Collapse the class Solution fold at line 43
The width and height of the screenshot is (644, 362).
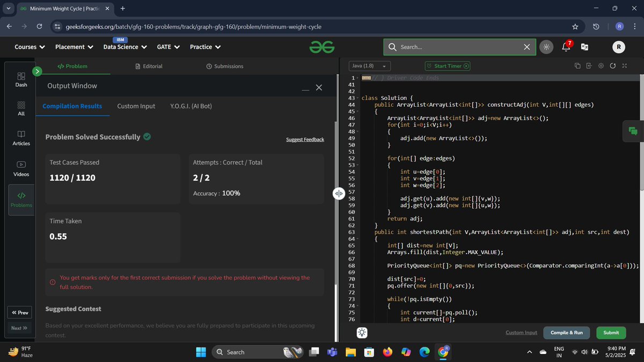[x=357, y=98]
